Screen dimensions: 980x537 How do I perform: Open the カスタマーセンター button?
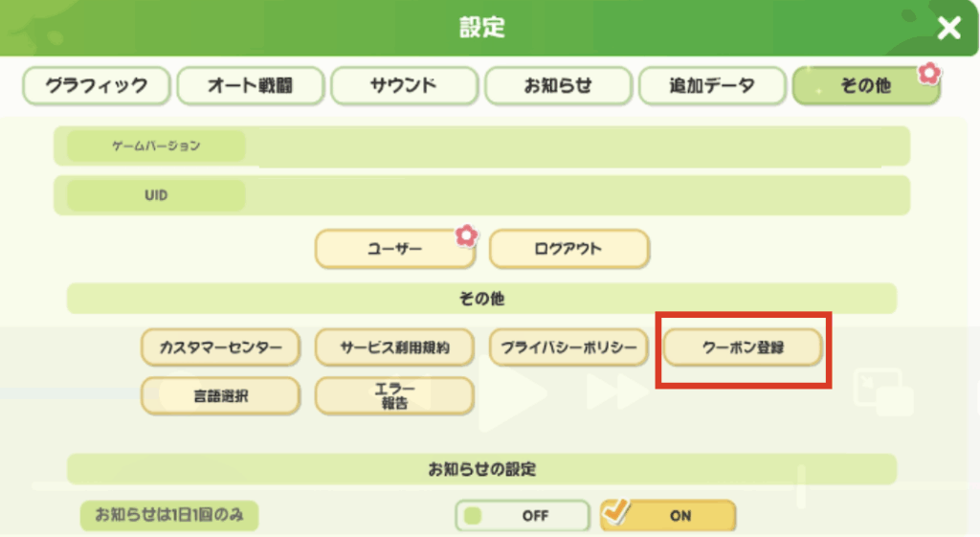click(221, 348)
